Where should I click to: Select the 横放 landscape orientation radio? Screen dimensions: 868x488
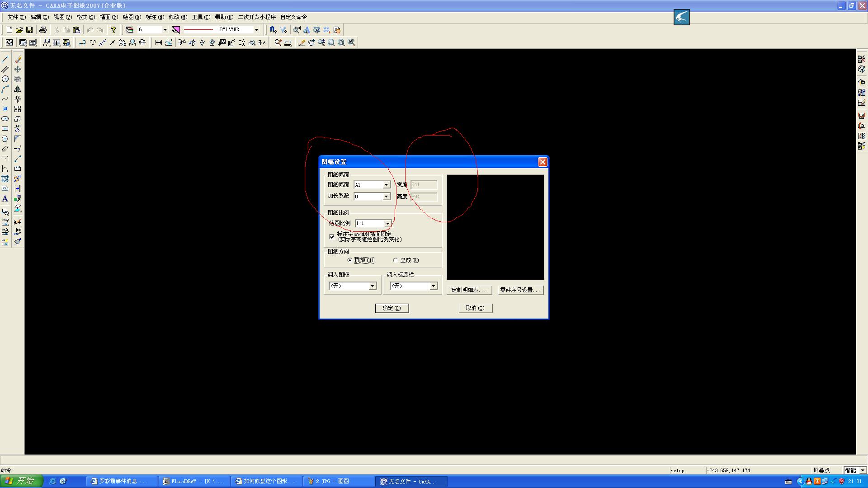pos(350,260)
